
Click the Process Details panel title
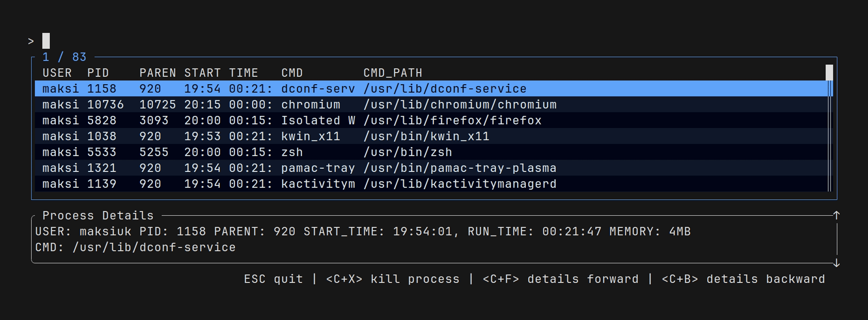tap(97, 215)
